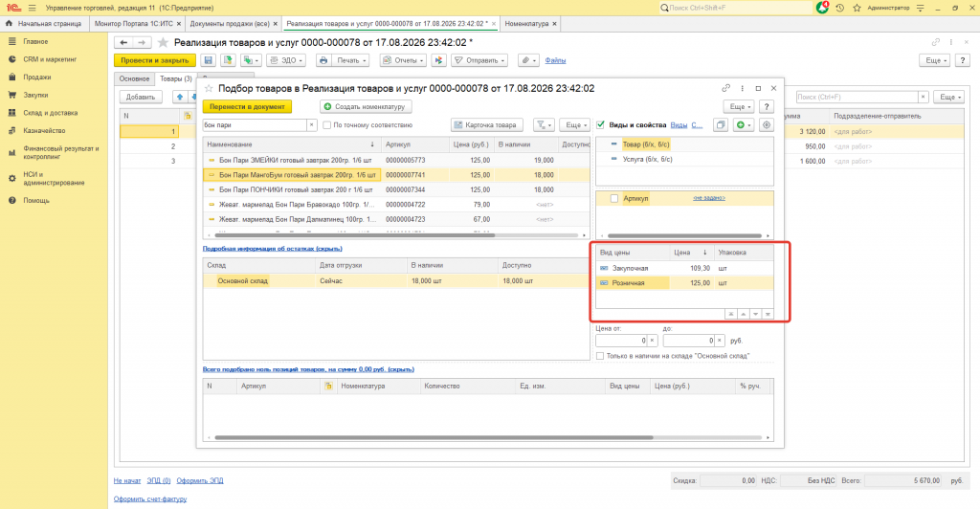Go forward with the right arrow button
This screenshot has height=509, width=980.
[x=142, y=42]
